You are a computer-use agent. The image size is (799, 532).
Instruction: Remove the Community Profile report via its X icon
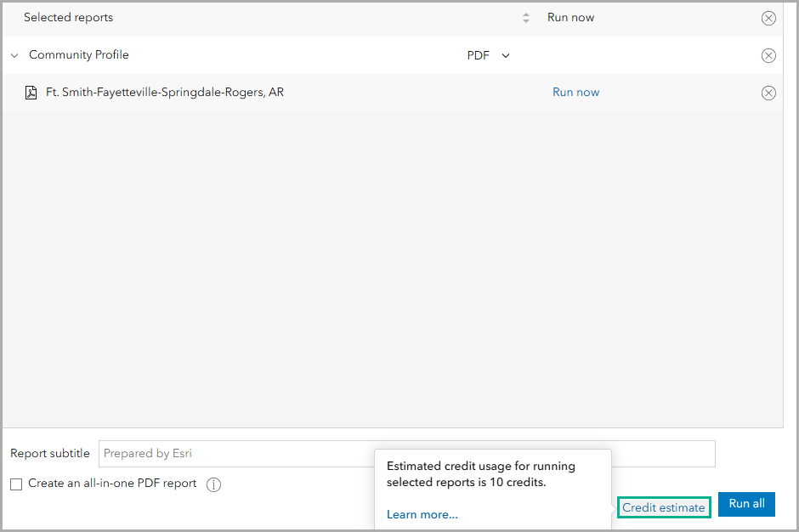768,55
